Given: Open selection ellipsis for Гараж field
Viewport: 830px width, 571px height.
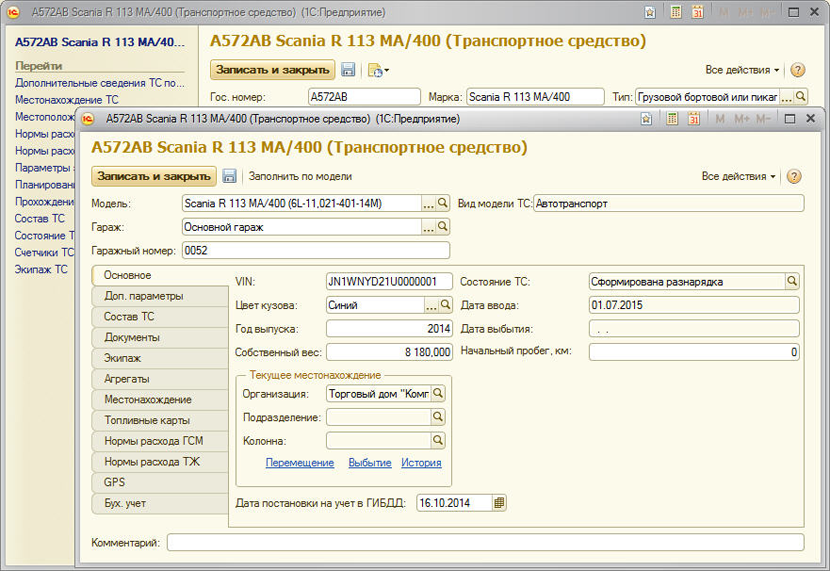Looking at the screenshot, I should pos(429,227).
